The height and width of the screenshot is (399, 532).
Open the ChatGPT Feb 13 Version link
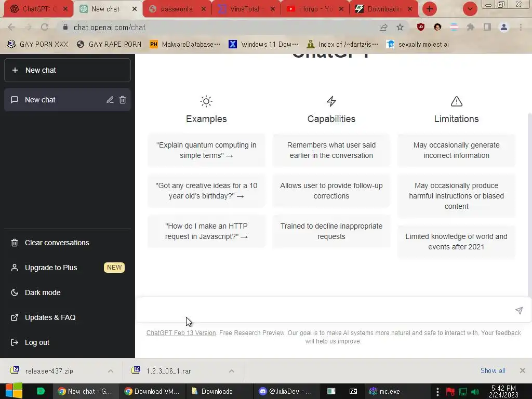[x=181, y=333]
